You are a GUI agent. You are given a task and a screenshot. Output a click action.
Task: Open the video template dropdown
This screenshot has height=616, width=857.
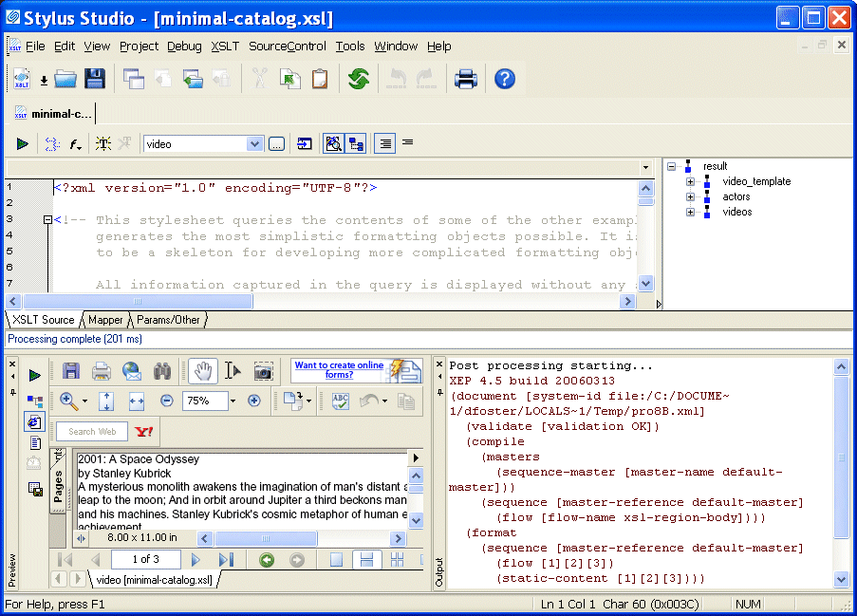254,143
